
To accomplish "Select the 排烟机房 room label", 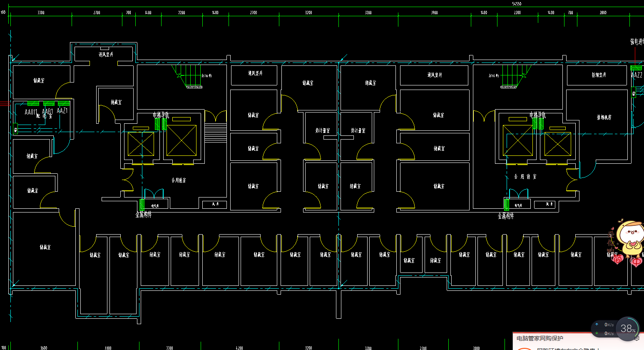I will [604, 117].
